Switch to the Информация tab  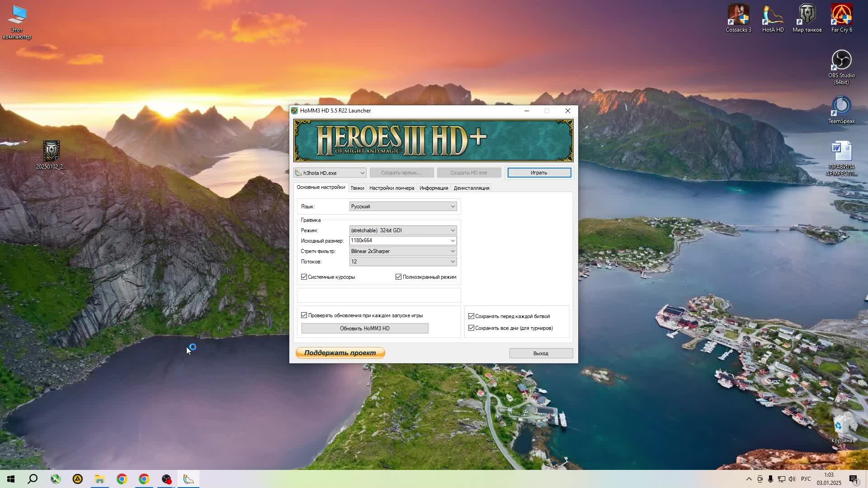(x=434, y=188)
